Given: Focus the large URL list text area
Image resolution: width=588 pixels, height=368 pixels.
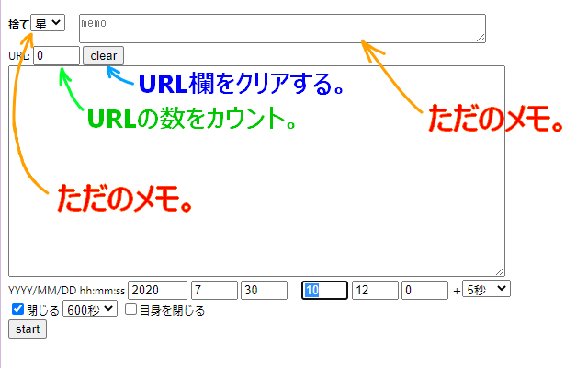Looking at the screenshot, I should click(x=256, y=171).
